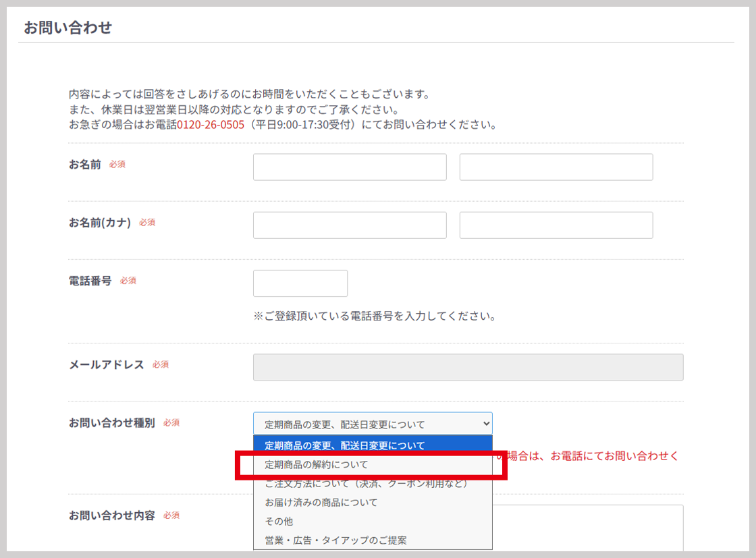Click the phone number 0120-26-0505 link
This screenshot has height=558, width=756.
coord(211,125)
